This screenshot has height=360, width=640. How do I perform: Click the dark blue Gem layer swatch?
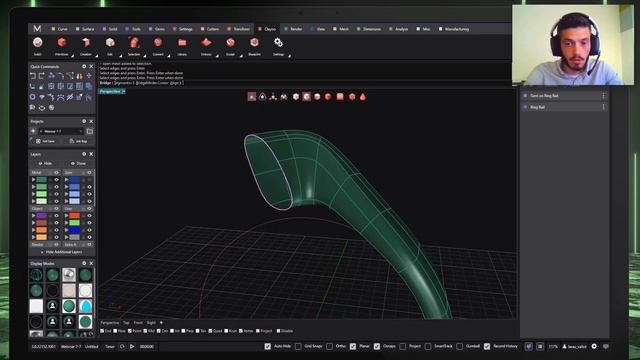pyautogui.click(x=74, y=180)
